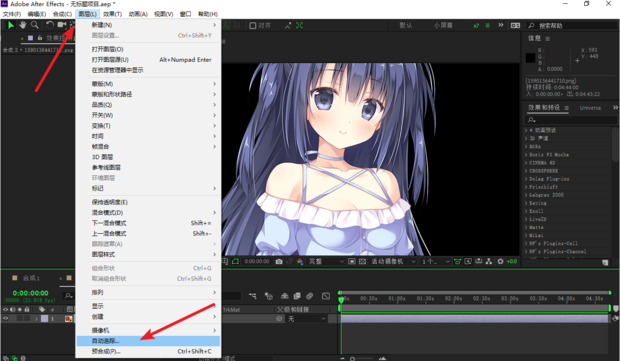Click the RGB channel display icon in viewer
The image size is (620, 361).
(300, 261)
